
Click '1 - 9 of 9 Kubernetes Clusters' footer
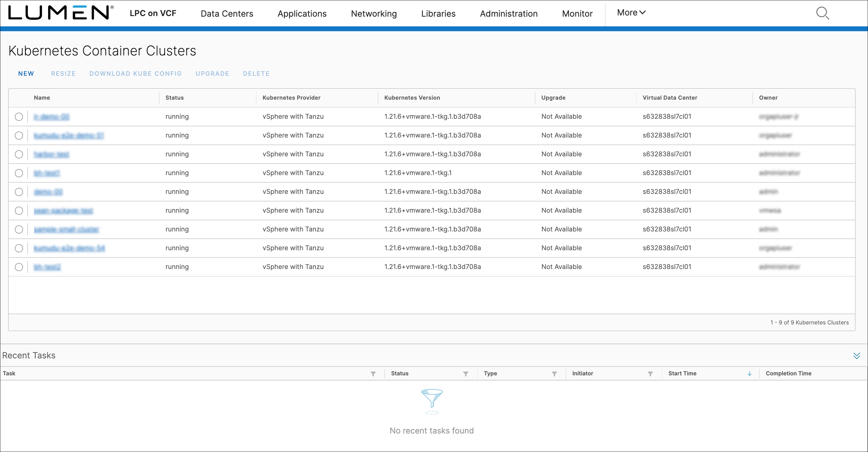(809, 322)
